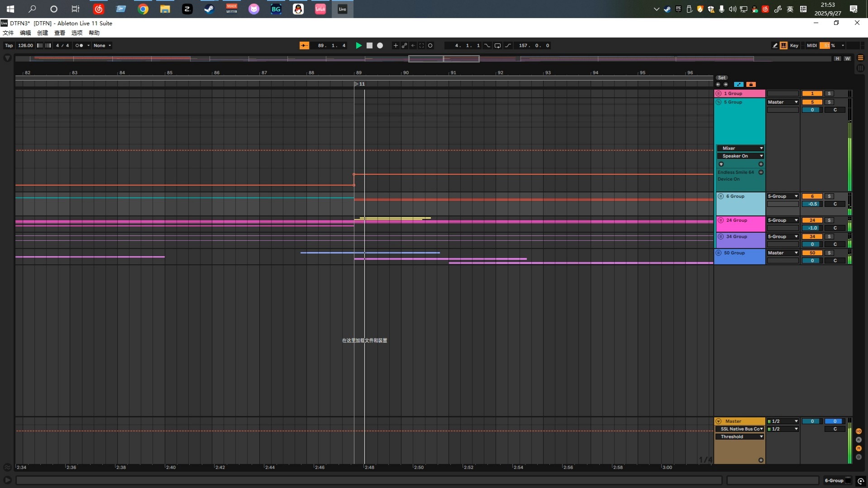Image resolution: width=868 pixels, height=488 pixels.
Task: Toggle Automation Mode blue icon
Action: click(x=739, y=84)
